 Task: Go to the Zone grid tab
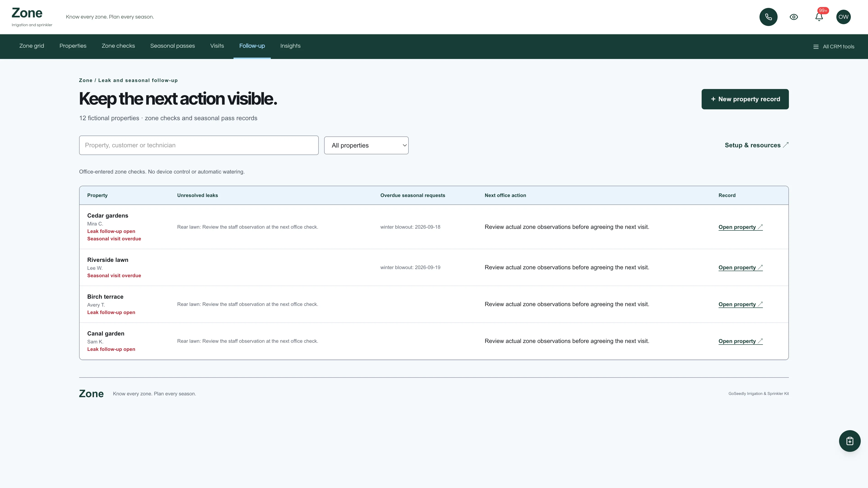tap(32, 46)
